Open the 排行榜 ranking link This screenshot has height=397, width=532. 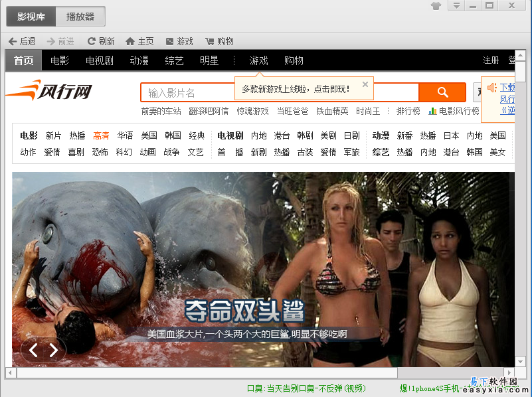click(x=408, y=112)
